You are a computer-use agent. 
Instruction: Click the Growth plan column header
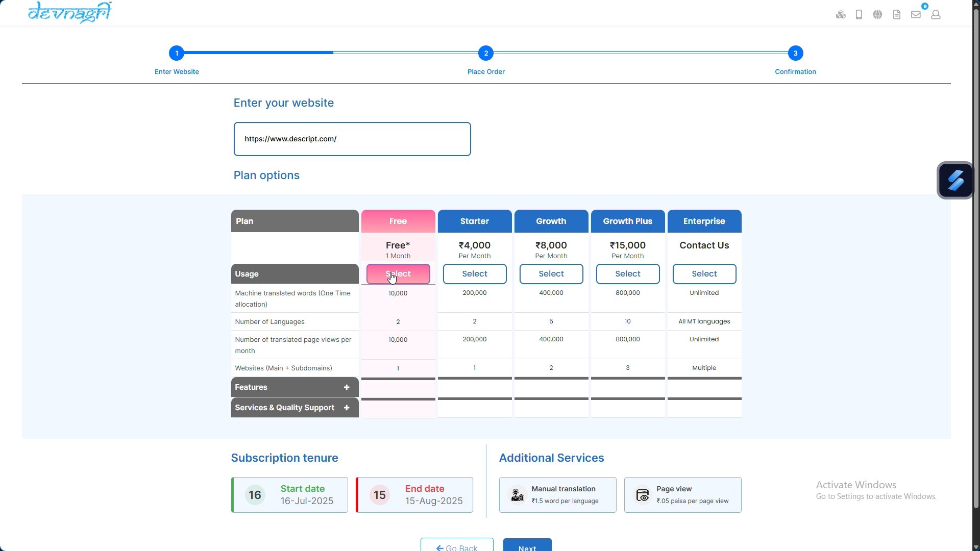[x=551, y=221]
